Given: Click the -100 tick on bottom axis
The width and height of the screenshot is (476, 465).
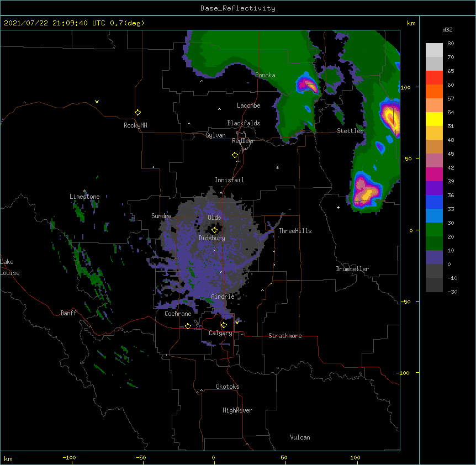Looking at the screenshot, I should tap(69, 457).
